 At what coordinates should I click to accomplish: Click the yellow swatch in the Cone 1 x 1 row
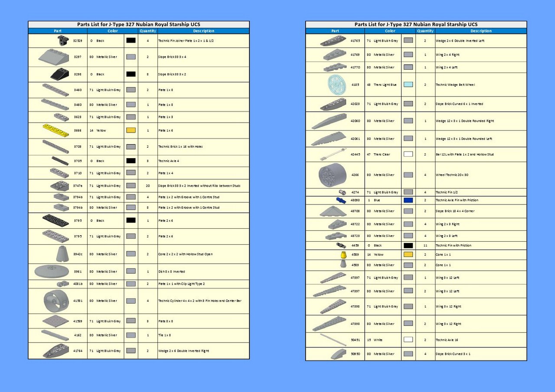[x=408, y=254]
